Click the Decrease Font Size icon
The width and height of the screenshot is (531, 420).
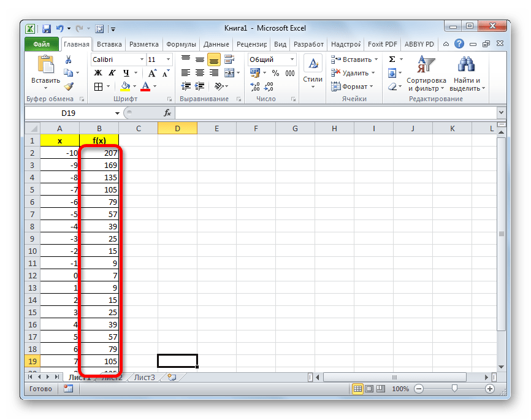(x=166, y=73)
